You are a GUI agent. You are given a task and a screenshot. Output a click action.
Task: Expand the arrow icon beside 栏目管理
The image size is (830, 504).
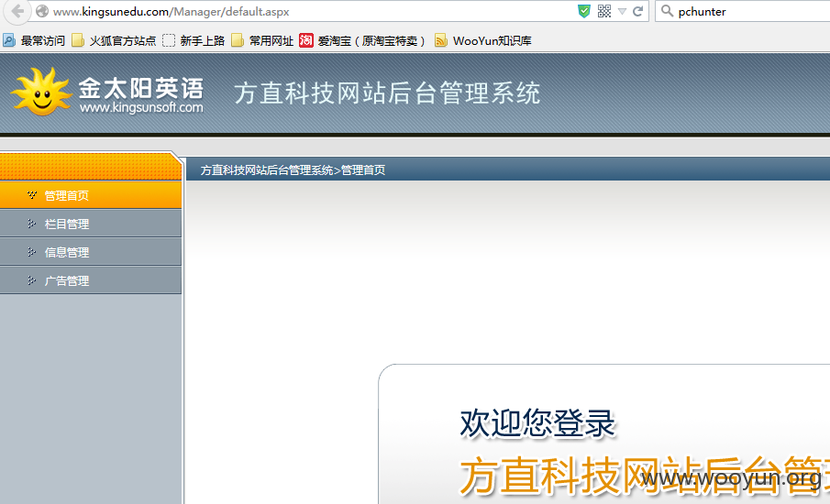pyautogui.click(x=32, y=224)
